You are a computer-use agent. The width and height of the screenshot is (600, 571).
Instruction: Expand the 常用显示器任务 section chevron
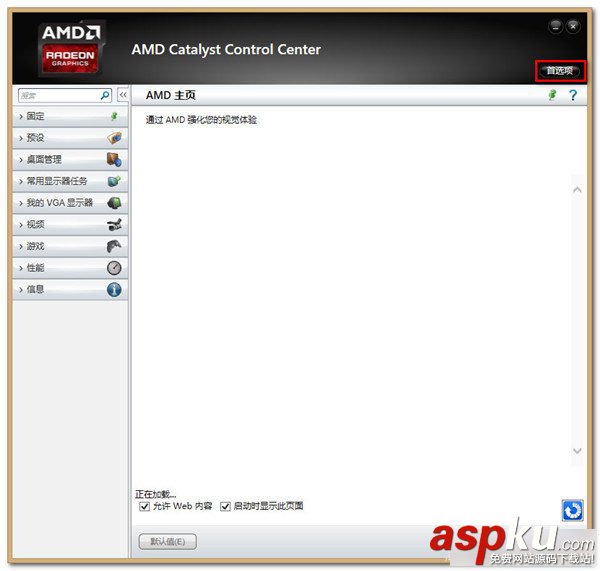pyautogui.click(x=21, y=181)
